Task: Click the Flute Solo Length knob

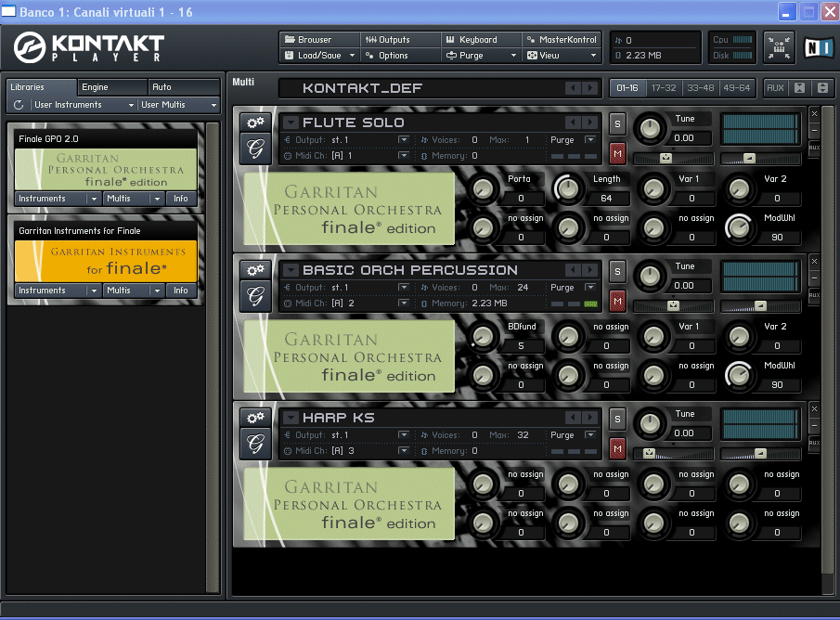Action: click(568, 188)
